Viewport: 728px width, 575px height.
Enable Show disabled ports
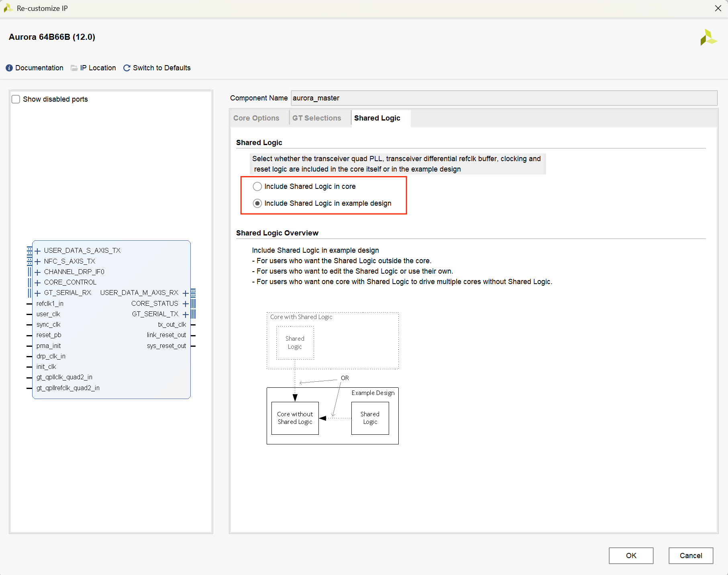(x=16, y=99)
